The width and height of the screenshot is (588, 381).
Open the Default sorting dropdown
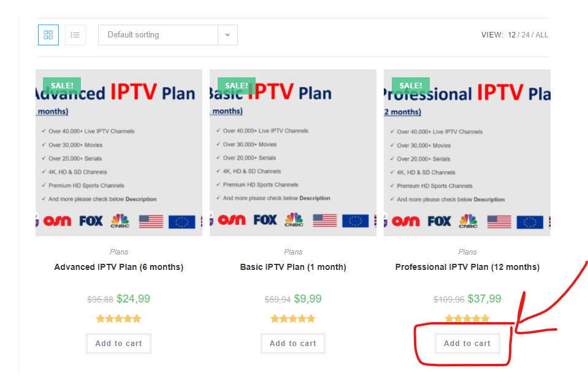pyautogui.click(x=167, y=35)
